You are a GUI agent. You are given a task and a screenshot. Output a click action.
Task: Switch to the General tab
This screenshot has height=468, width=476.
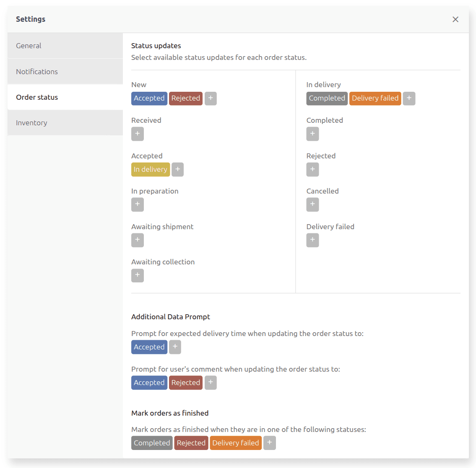29,46
